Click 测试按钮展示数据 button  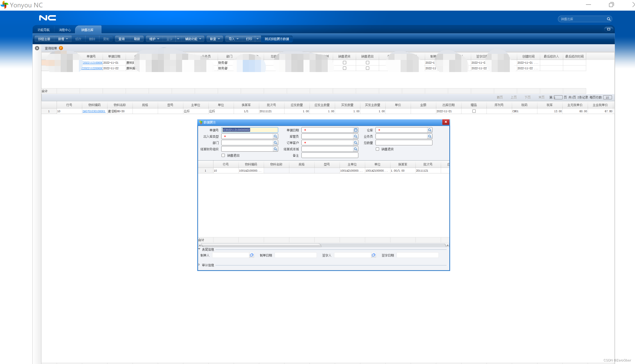277,39
